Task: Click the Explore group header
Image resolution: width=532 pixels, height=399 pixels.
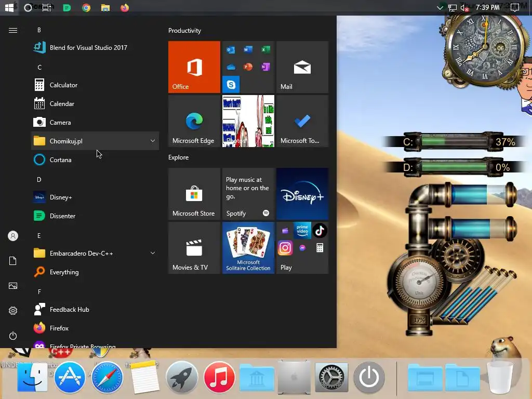Action: [x=179, y=157]
